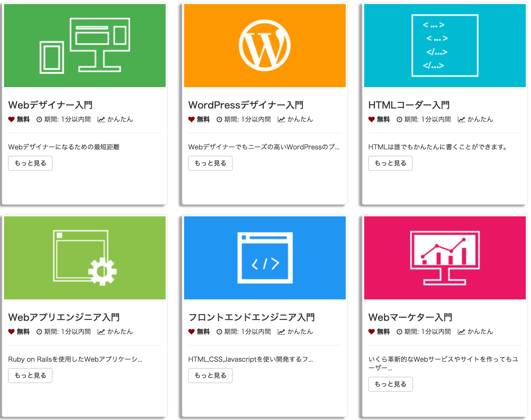Click the description 'HTMLは誰でもかんたんに書くことができます。'
Image resolution: width=531 pixels, height=420 pixels.
tap(438, 147)
